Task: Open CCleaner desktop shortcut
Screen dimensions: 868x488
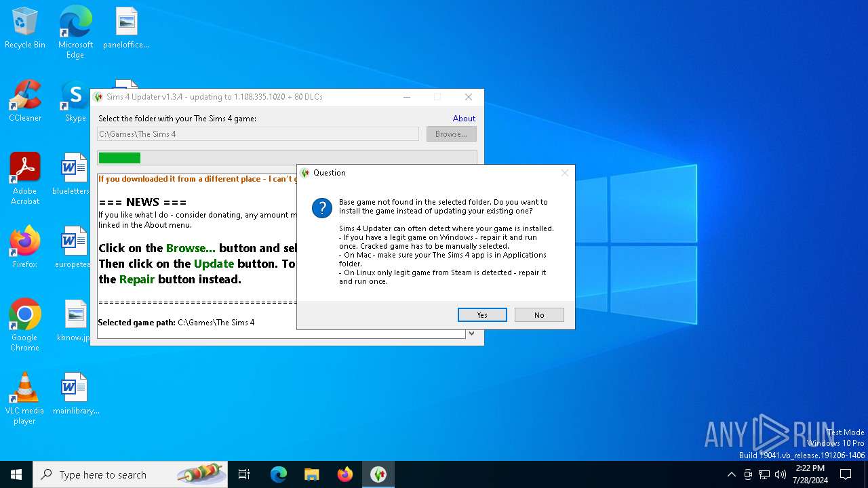Action: click(25, 102)
